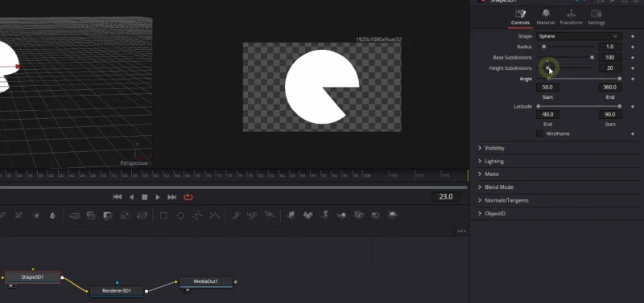This screenshot has width=644, height=303.
Task: Toggle keyframe diamond for Base Subdivisions
Action: click(x=633, y=57)
